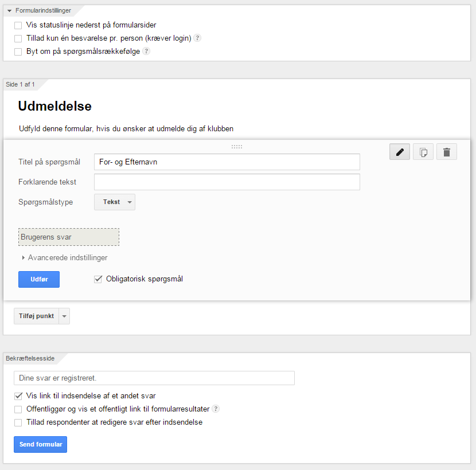Click the 'Forklarende tekst' input field

[227, 182]
